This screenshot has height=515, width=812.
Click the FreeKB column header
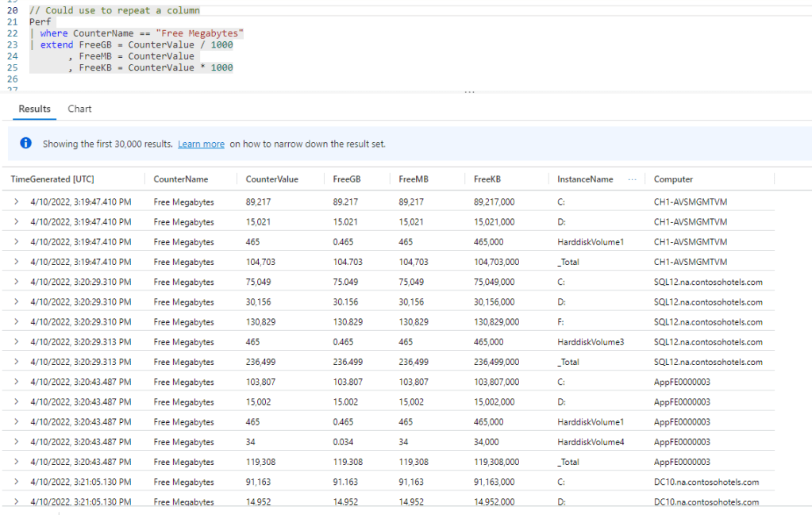point(487,179)
